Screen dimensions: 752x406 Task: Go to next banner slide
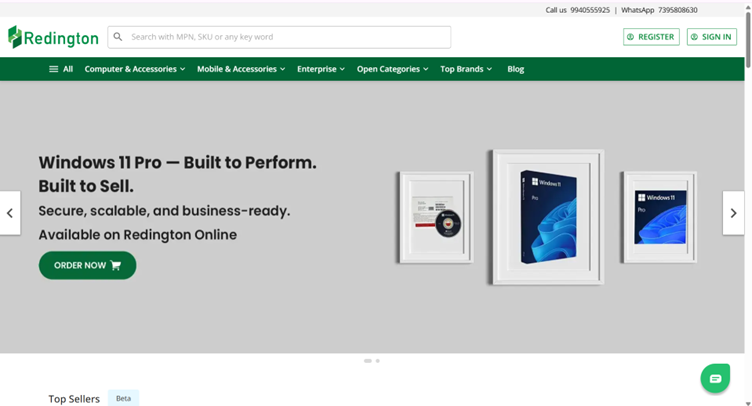[x=733, y=213]
